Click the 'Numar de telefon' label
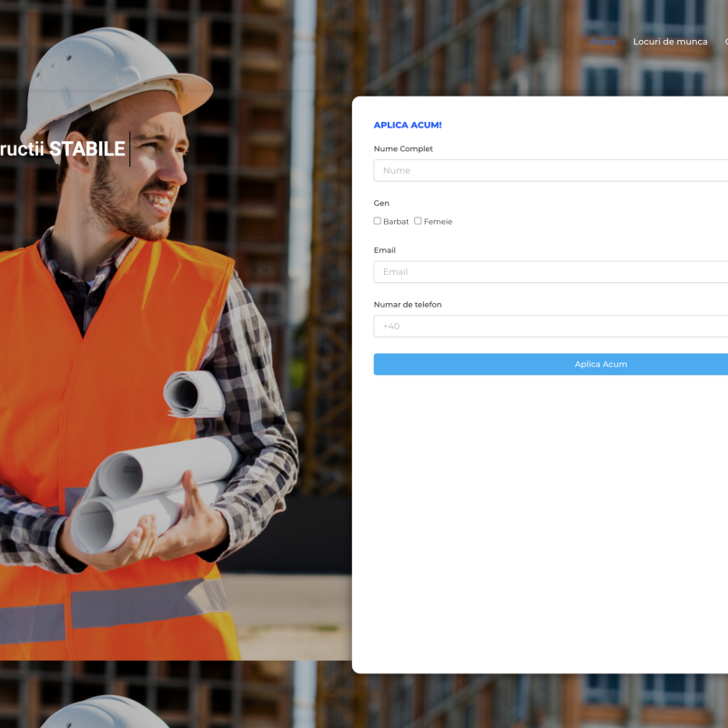 pyautogui.click(x=408, y=305)
